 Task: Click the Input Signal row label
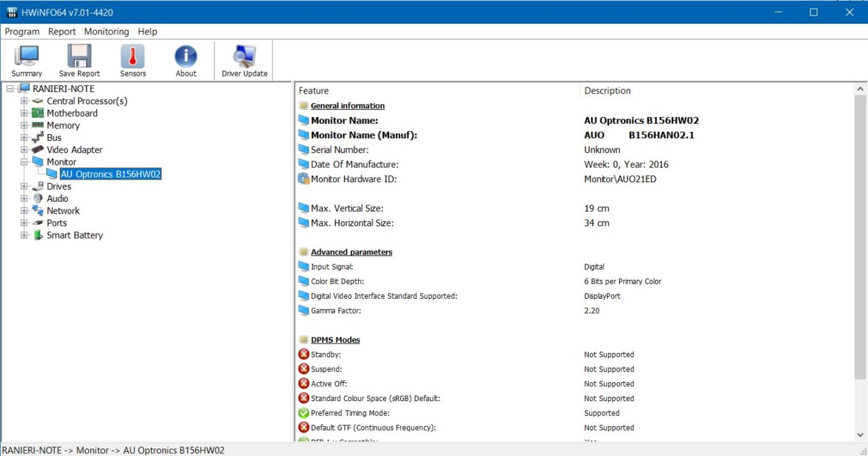coord(332,267)
